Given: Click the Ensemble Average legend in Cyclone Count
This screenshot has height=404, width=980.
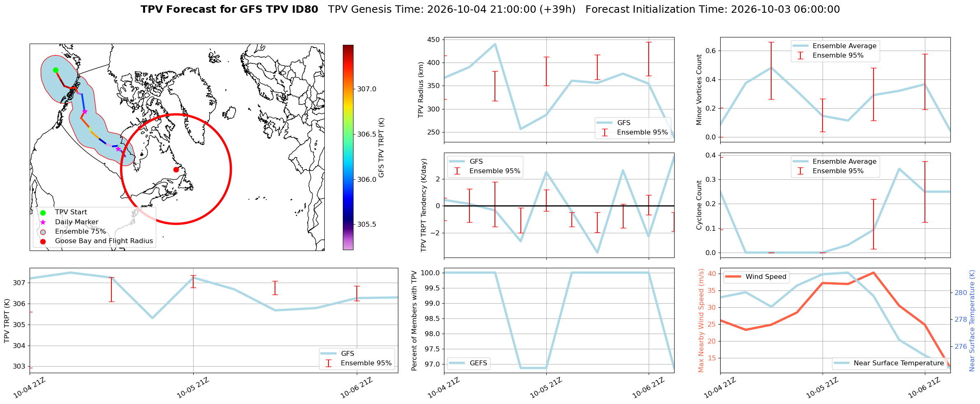Looking at the screenshot, I should 834,162.
